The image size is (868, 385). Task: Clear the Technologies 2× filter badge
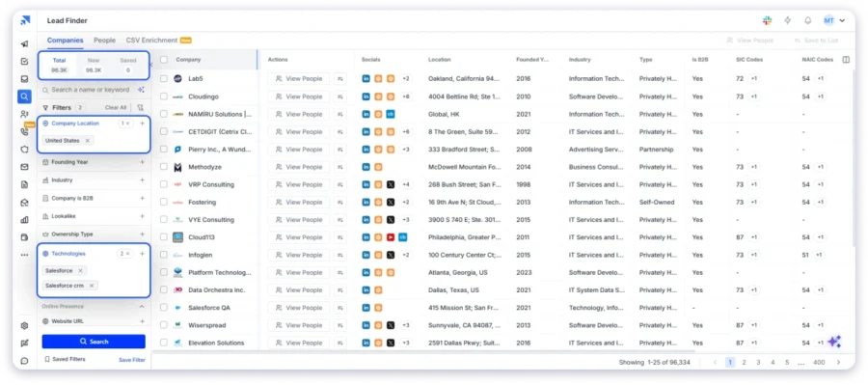[125, 254]
